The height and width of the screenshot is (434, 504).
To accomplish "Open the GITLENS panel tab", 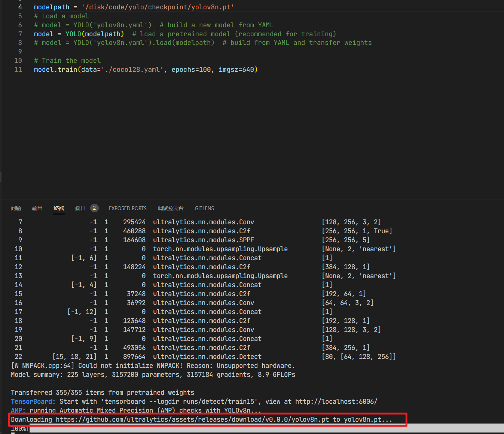I will (x=204, y=208).
